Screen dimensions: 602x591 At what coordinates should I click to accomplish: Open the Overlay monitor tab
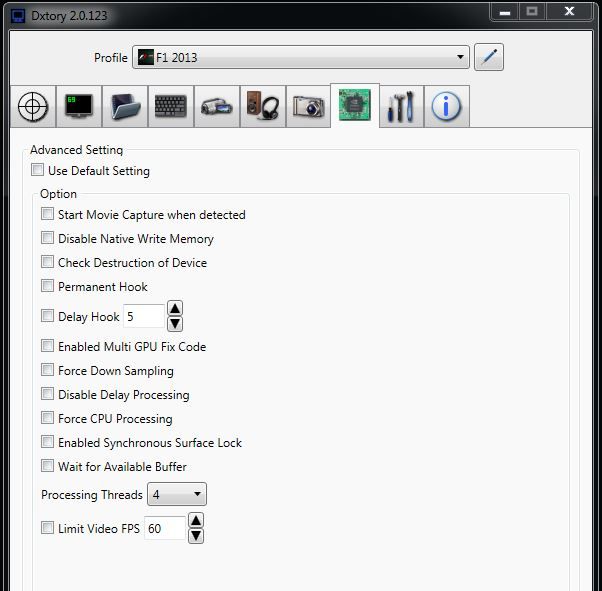click(79, 106)
